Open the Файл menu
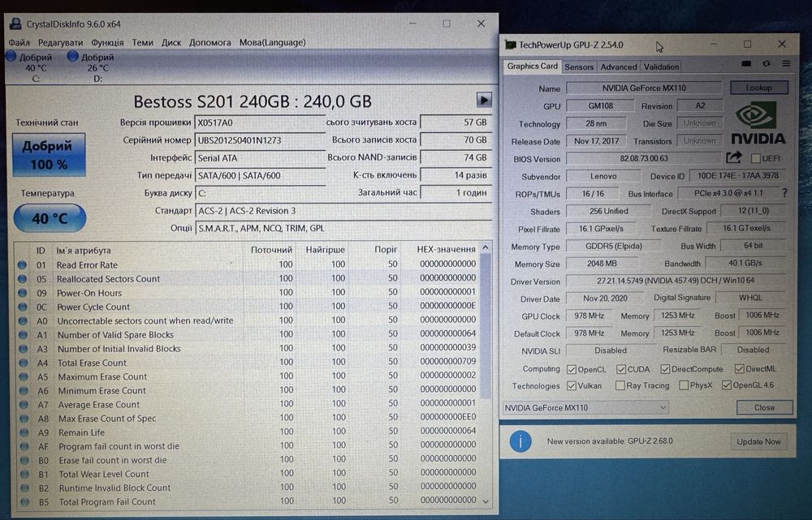812x520 pixels. [19, 42]
